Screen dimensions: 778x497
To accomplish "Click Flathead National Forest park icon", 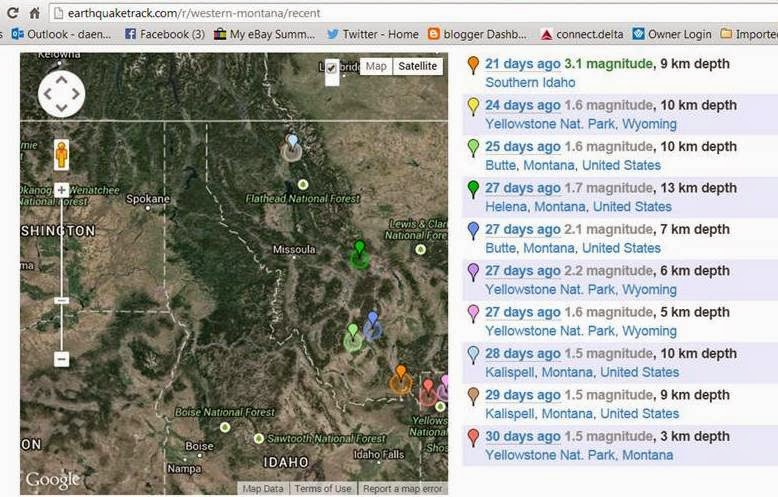I will pyautogui.click(x=303, y=185).
